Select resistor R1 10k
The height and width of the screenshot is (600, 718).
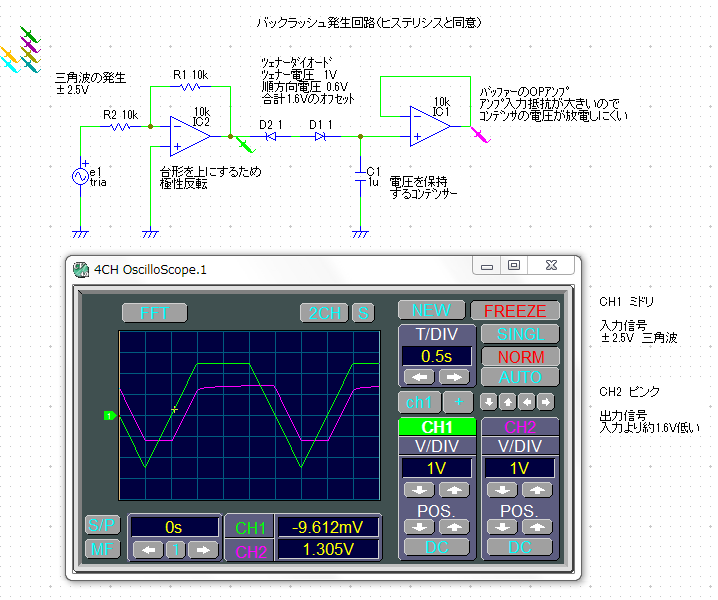[x=191, y=86]
